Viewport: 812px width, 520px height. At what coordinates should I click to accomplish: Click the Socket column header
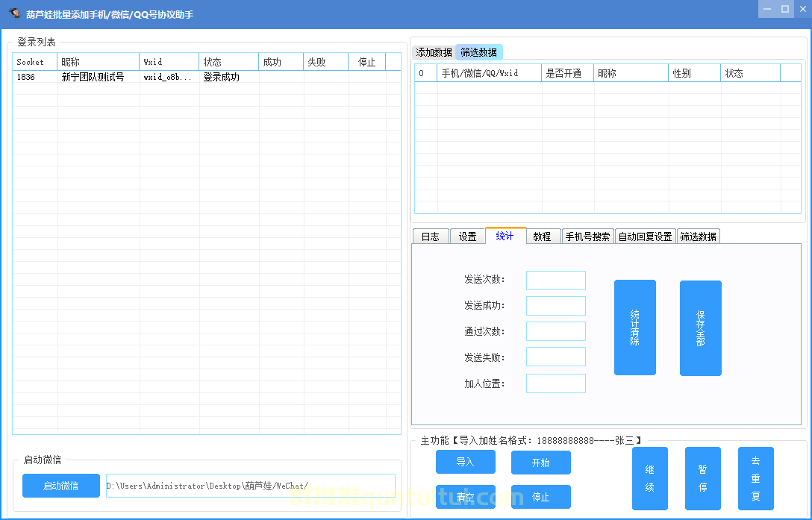(34, 62)
